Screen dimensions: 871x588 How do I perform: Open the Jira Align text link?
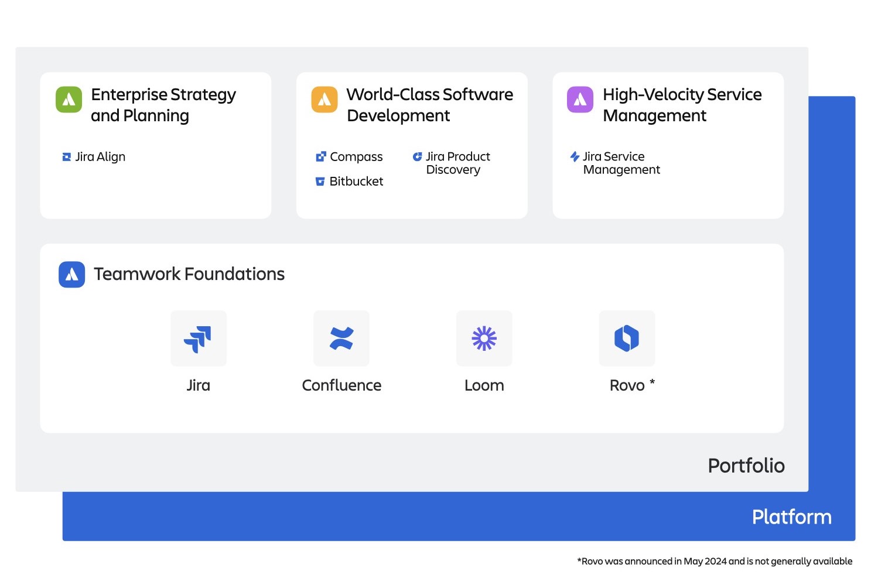coord(100,157)
